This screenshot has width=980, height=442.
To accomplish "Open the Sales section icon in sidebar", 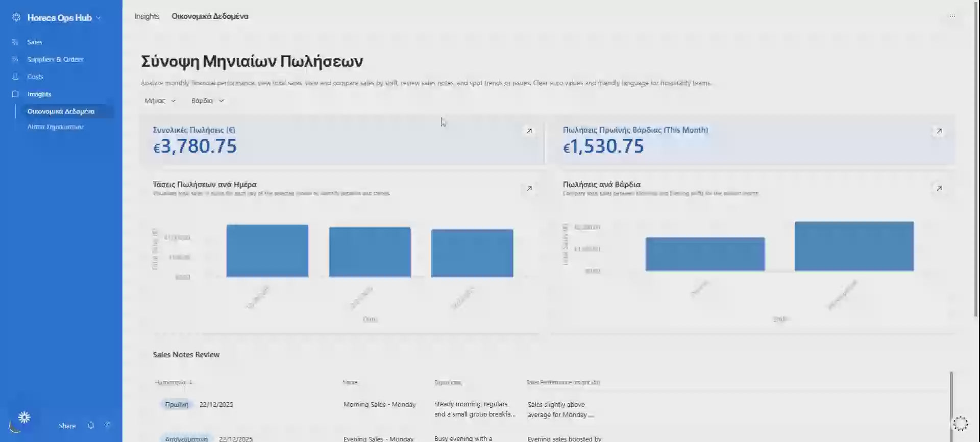I will [x=15, y=42].
